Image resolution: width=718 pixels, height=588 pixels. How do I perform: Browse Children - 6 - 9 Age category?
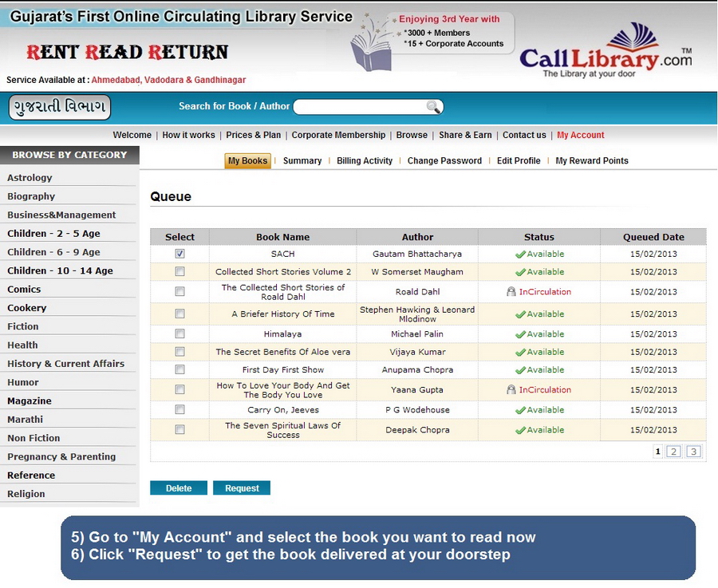(53, 252)
